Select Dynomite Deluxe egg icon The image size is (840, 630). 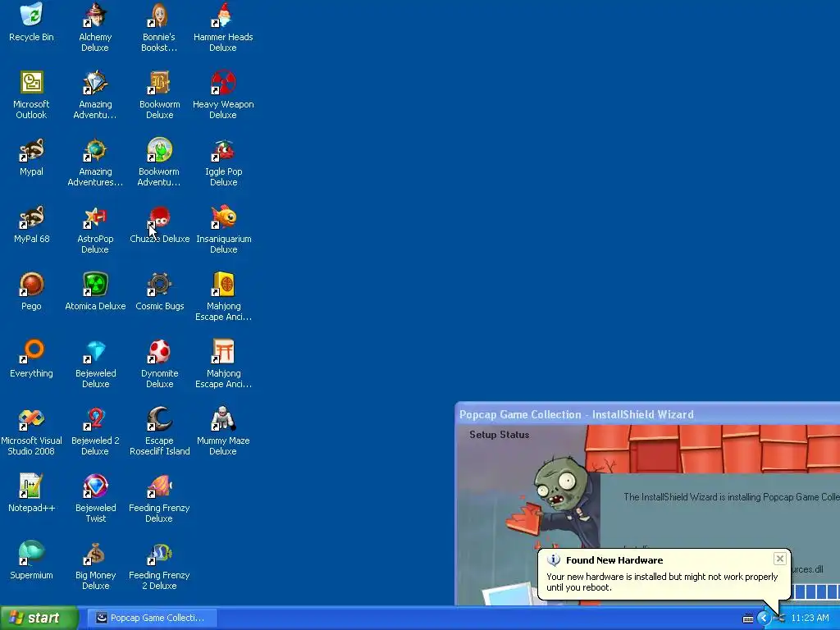[x=159, y=351]
